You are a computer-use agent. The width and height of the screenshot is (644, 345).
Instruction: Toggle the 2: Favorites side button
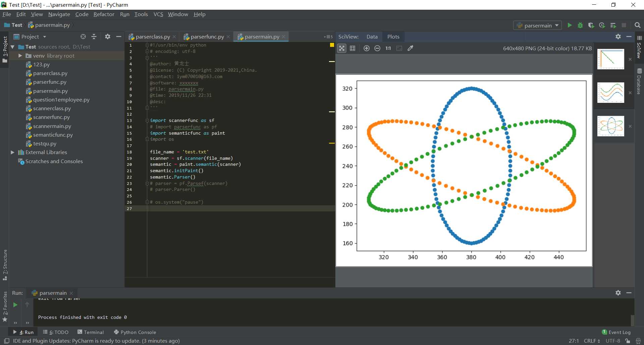coord(5,306)
